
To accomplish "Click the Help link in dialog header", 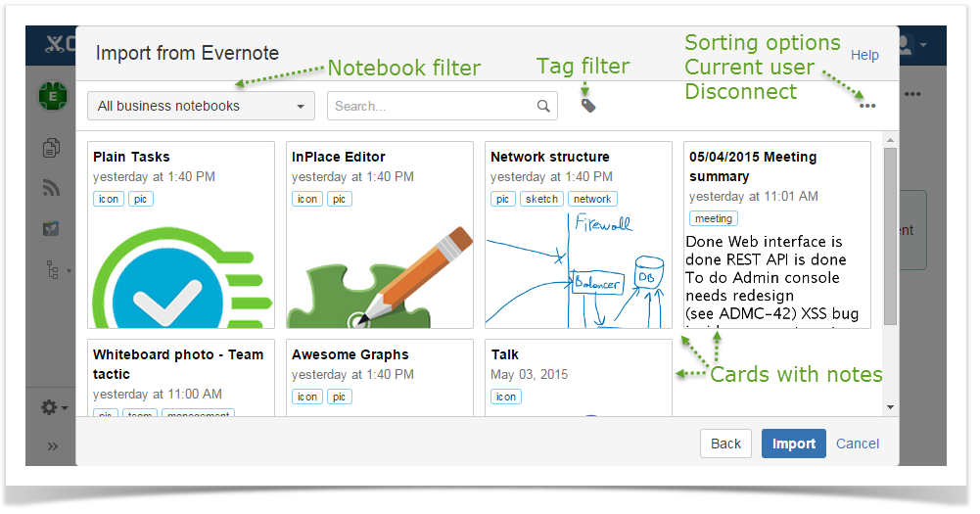I will click(x=864, y=55).
